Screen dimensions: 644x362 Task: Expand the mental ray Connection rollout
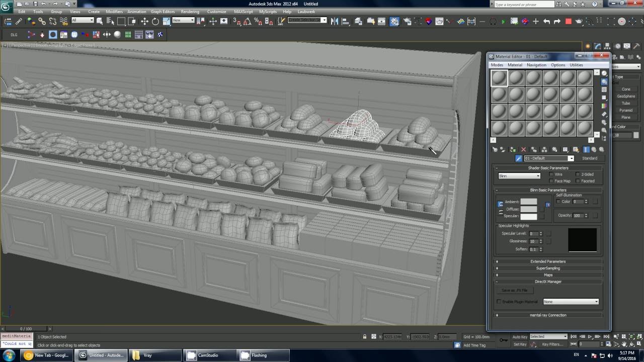click(548, 315)
